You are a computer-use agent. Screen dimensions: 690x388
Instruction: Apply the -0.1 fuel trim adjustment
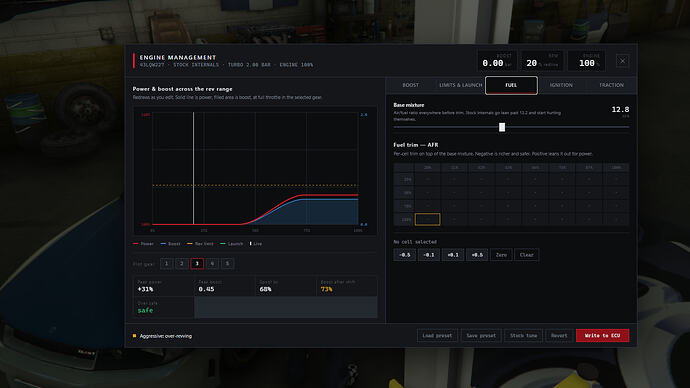click(x=429, y=255)
